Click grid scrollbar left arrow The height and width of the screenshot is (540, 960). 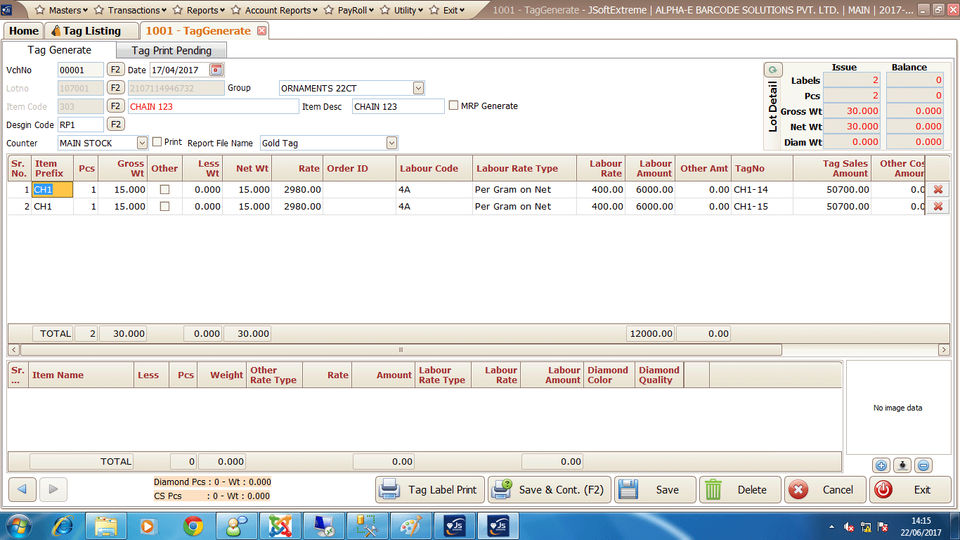coord(14,350)
